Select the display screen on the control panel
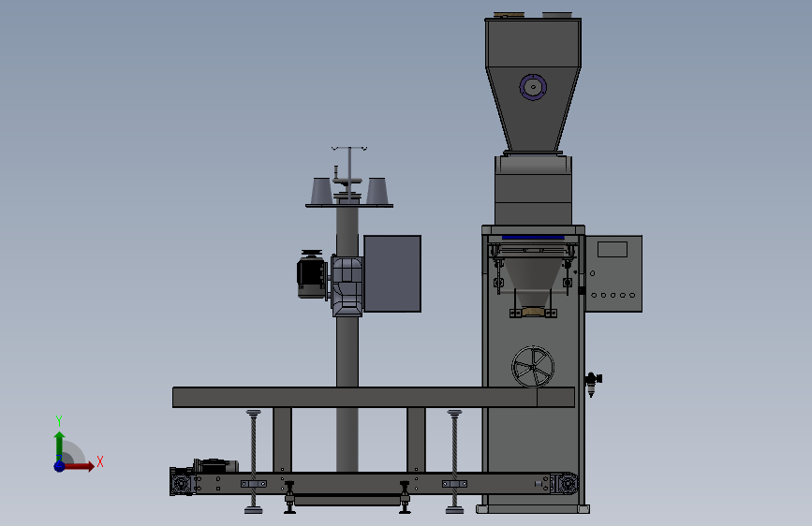The height and width of the screenshot is (526, 812). coord(613,249)
